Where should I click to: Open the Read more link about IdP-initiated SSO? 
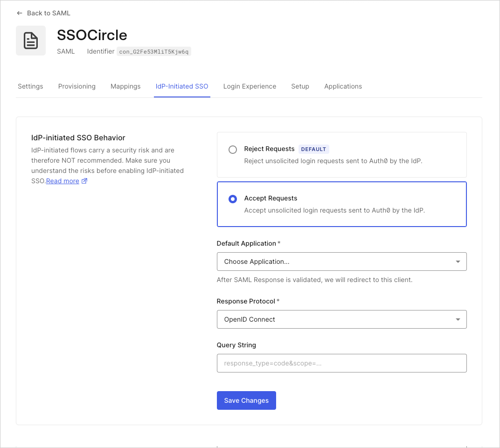(x=63, y=181)
